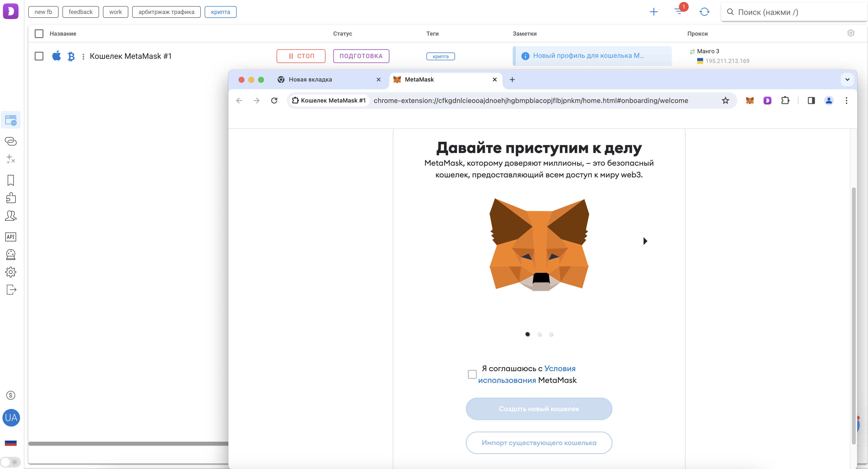Expand the tab search chevron in browser window
868x469 pixels.
tap(848, 80)
